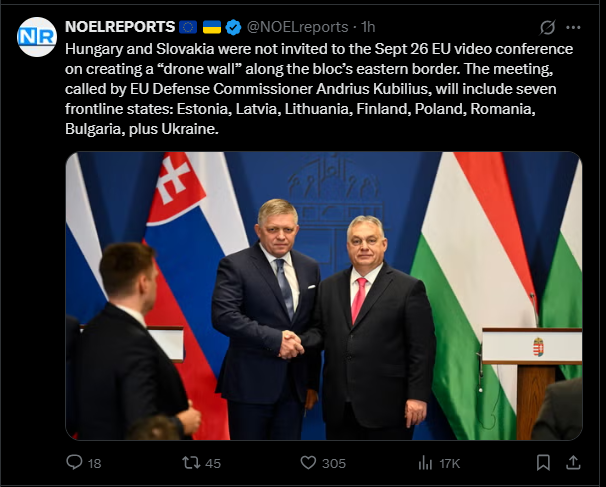Toggle the repost arrows icon
The image size is (606, 487).
(185, 462)
